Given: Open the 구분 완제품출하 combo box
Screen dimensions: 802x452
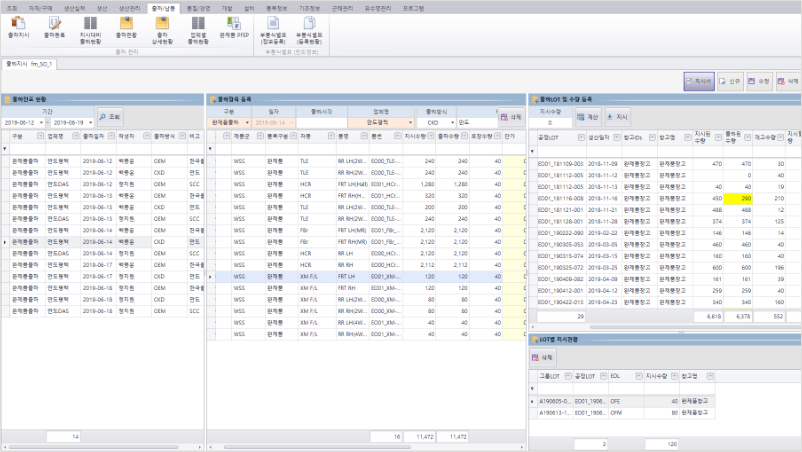Looking at the screenshot, I should coord(229,123).
